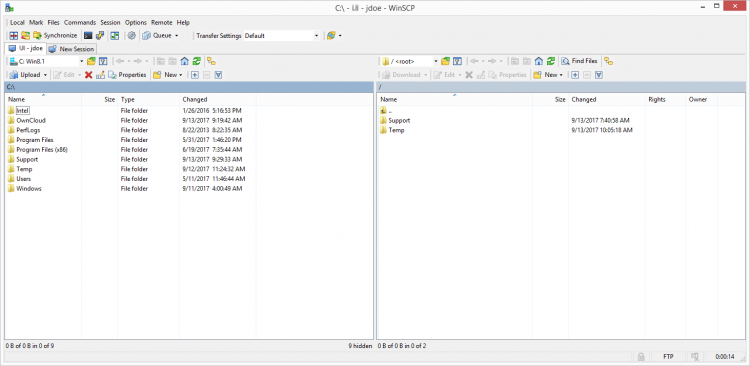Select the remote Temp folder

point(392,130)
